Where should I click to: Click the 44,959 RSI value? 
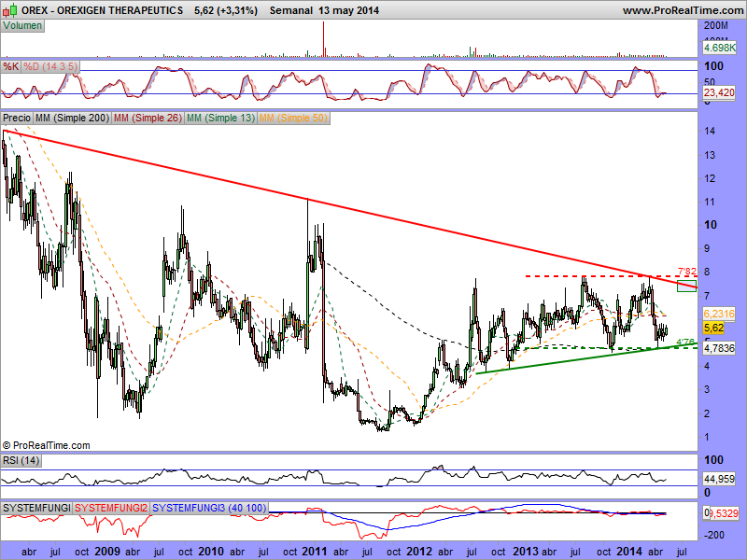pyautogui.click(x=719, y=479)
